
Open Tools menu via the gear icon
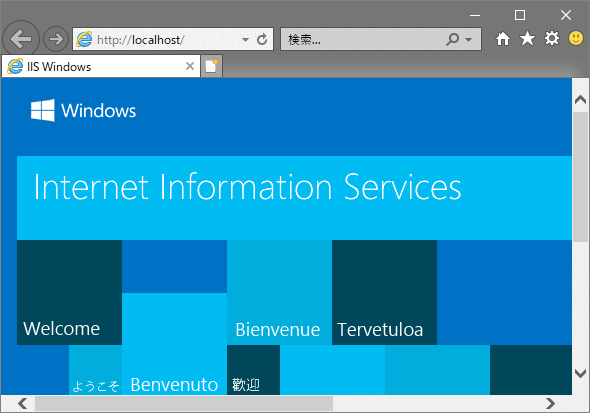[x=552, y=38]
